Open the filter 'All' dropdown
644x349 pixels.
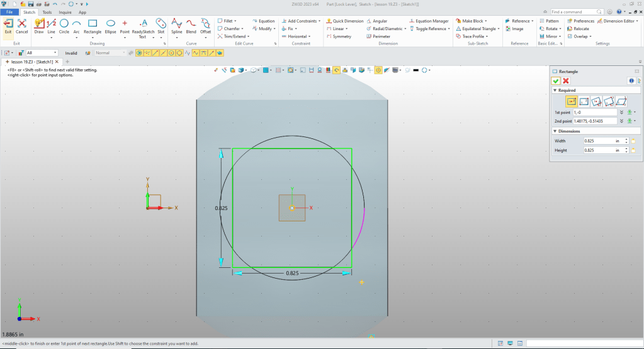tap(55, 53)
